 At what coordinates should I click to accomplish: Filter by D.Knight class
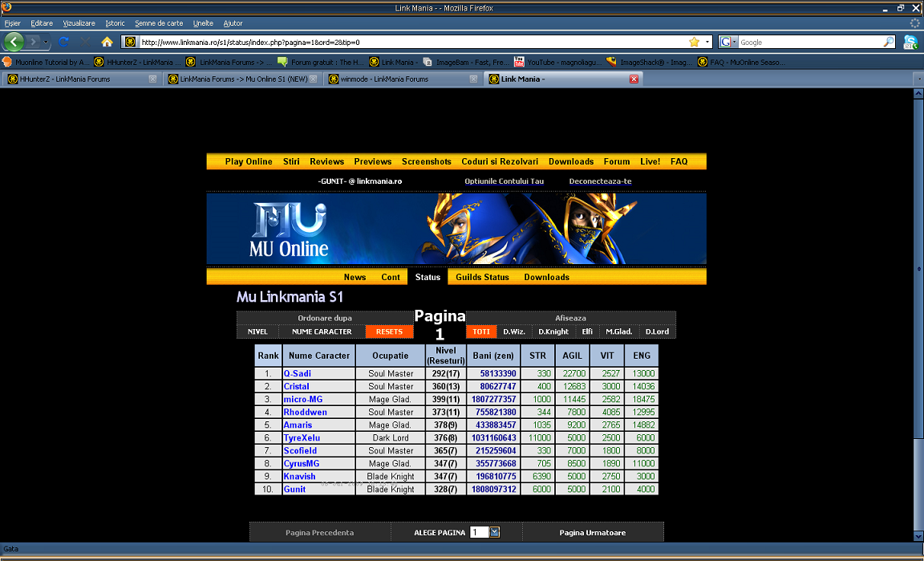[553, 331]
